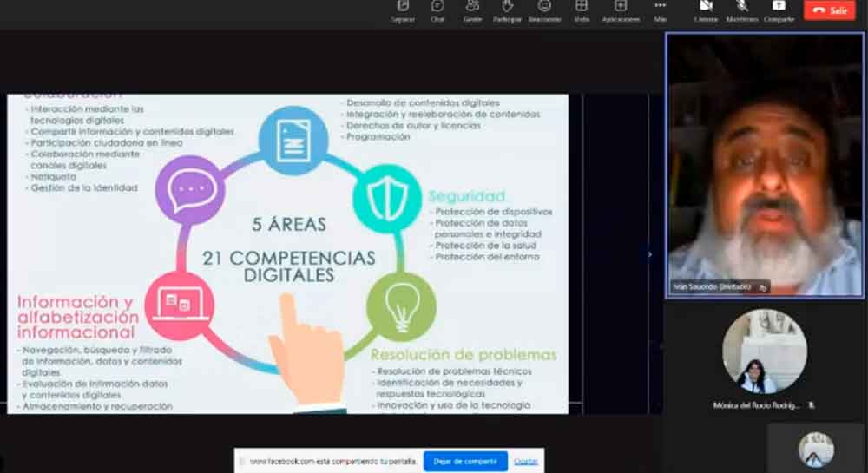
Task: Expand the Más options menu
Action: (660, 10)
